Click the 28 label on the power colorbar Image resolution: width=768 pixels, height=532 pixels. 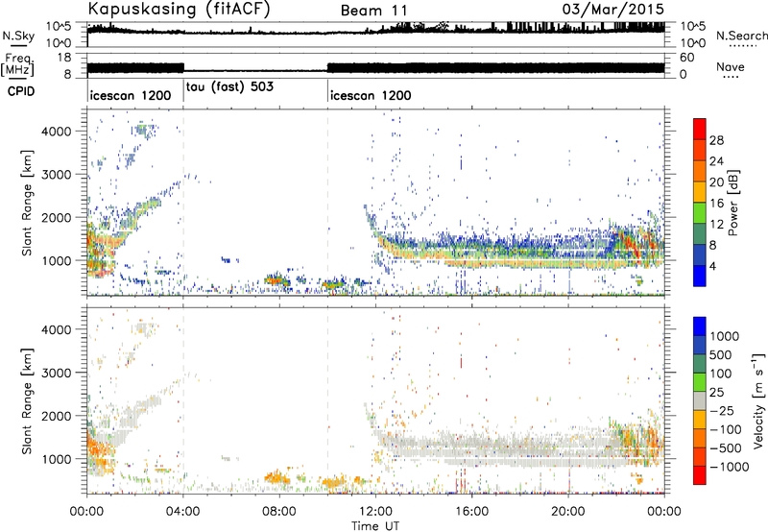point(716,140)
